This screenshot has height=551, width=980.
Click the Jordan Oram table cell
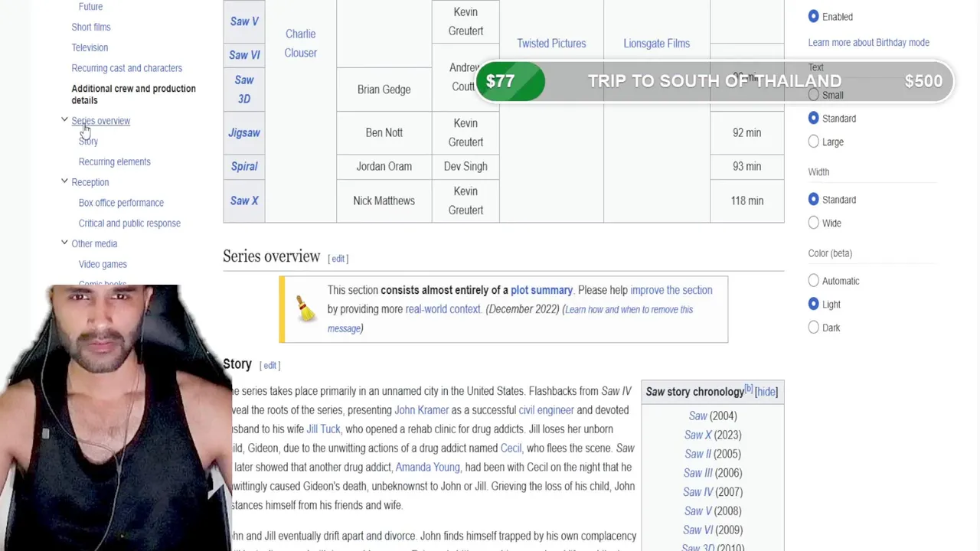coord(384,166)
